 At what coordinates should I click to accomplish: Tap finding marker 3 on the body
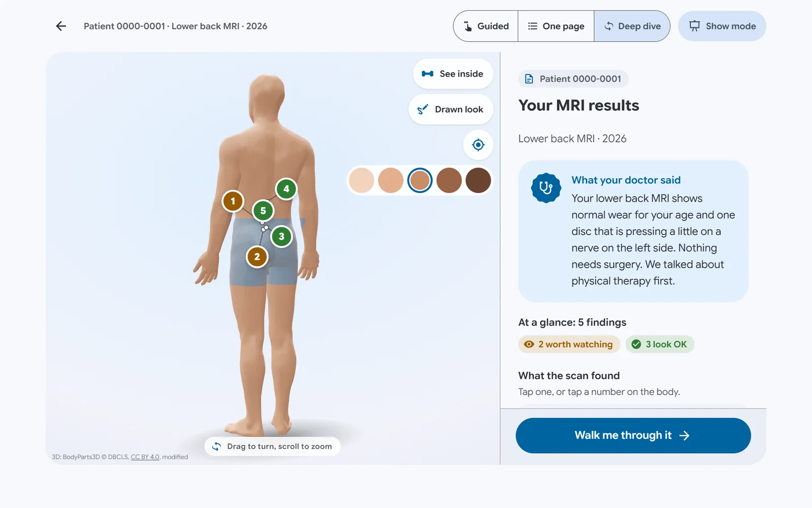coord(282,236)
